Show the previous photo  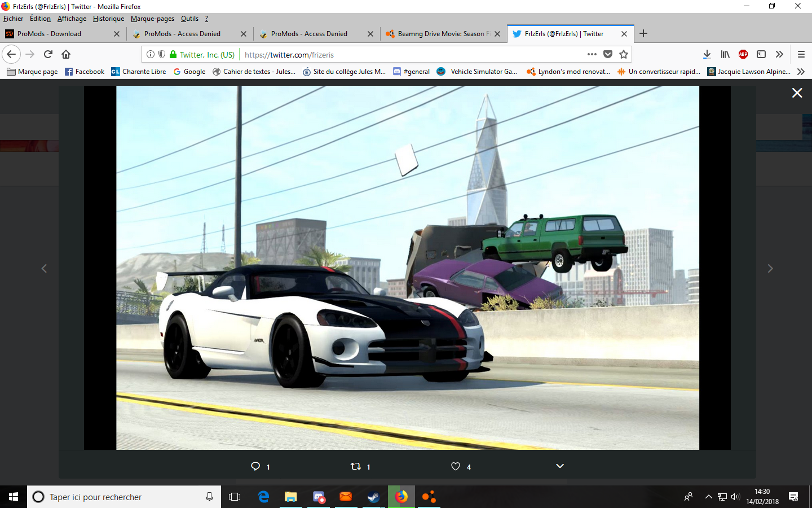point(44,269)
